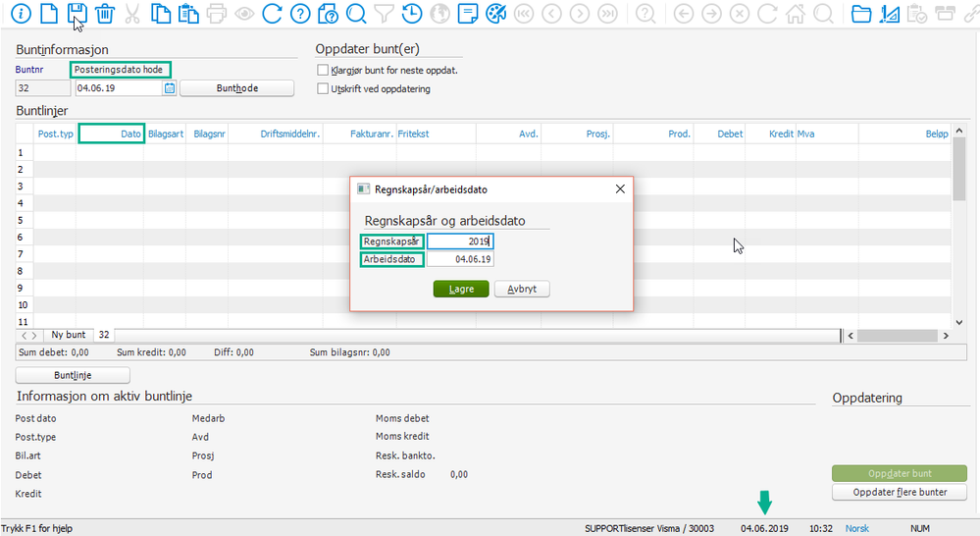This screenshot has height=536, width=980.
Task: Open the pencil and ruler design icon
Action: pos(890,13)
